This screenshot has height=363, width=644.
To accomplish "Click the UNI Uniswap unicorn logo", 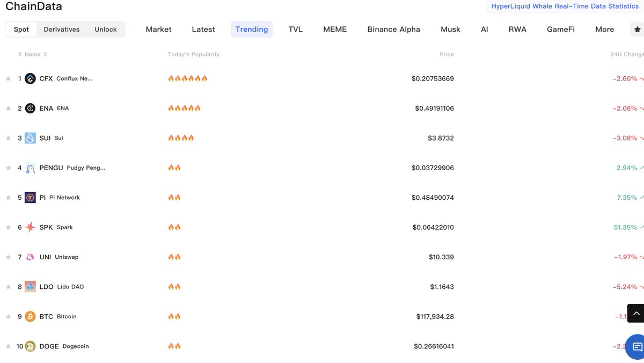I will point(30,257).
